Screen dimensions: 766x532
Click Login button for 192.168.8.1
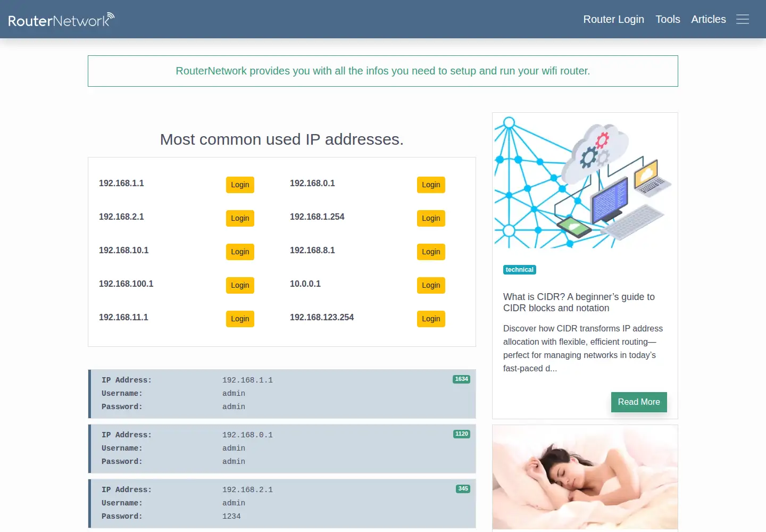point(431,252)
